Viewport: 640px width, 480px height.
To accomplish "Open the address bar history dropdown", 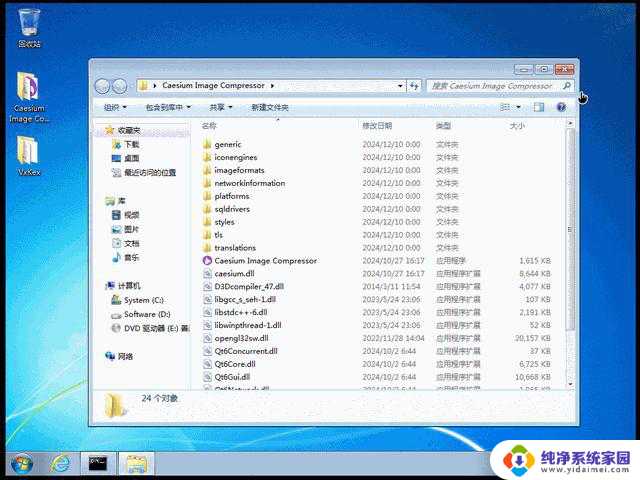I will 400,86.
